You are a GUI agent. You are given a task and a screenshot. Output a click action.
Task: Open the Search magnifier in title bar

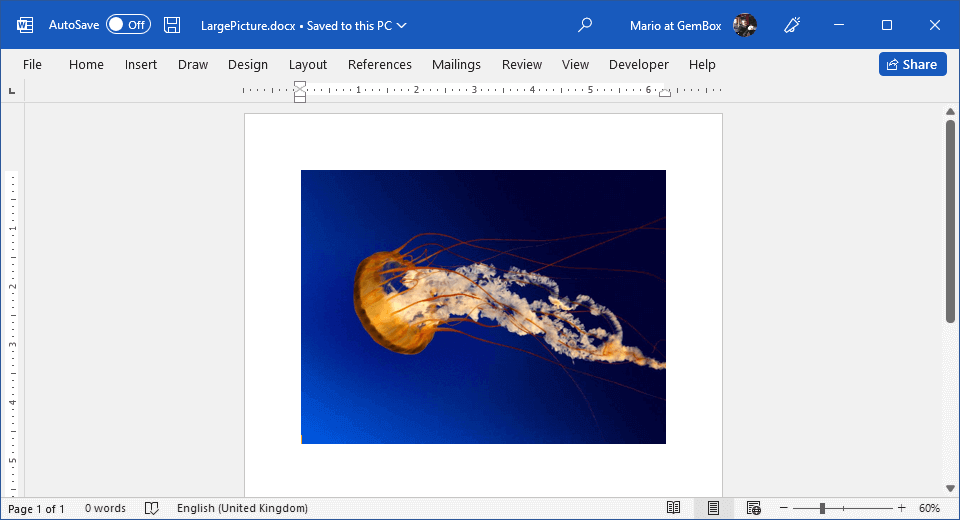(x=586, y=25)
